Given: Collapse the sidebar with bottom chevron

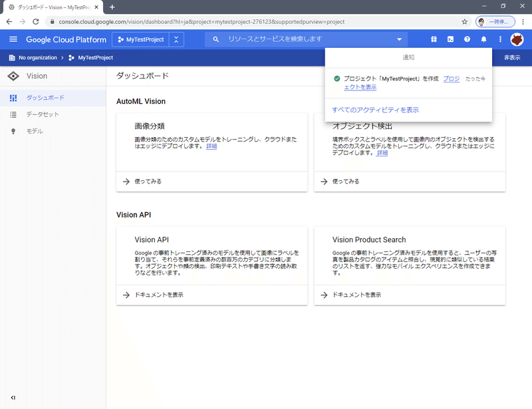Looking at the screenshot, I should click(13, 398).
